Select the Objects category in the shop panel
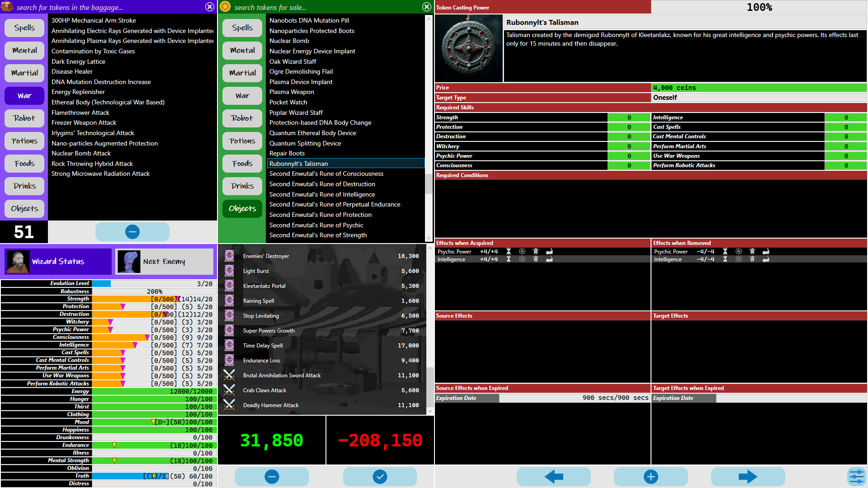868x488 pixels. [x=242, y=208]
